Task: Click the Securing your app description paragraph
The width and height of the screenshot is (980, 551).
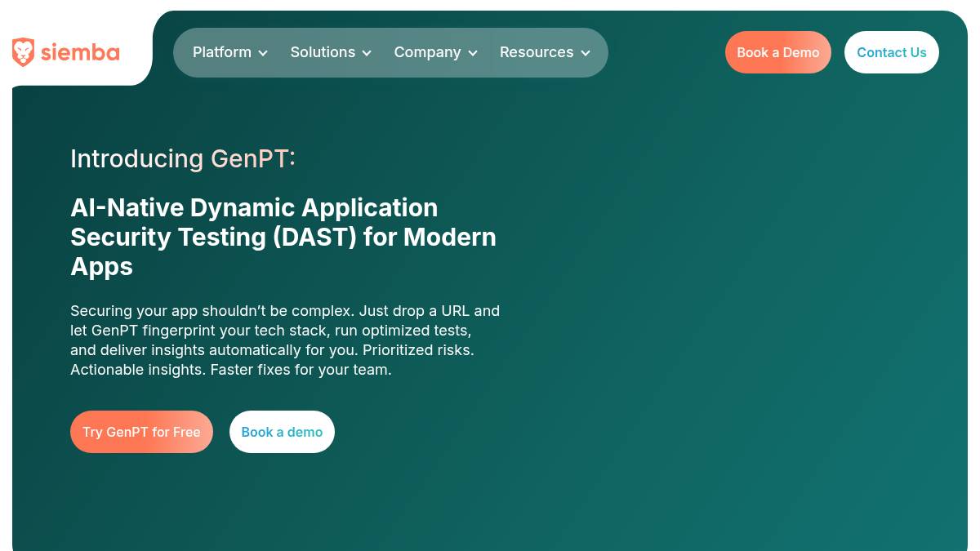Action: click(284, 340)
